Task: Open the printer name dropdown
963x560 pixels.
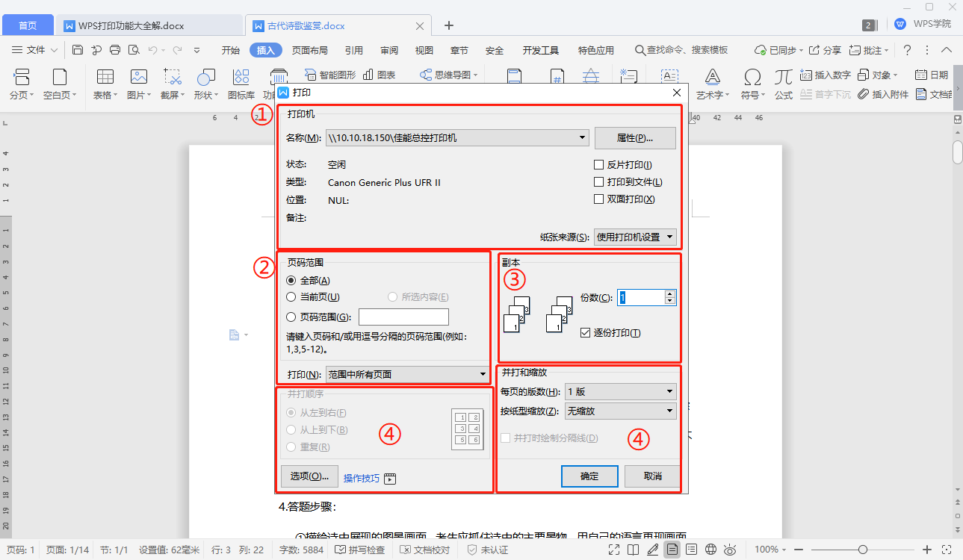Action: pos(583,138)
